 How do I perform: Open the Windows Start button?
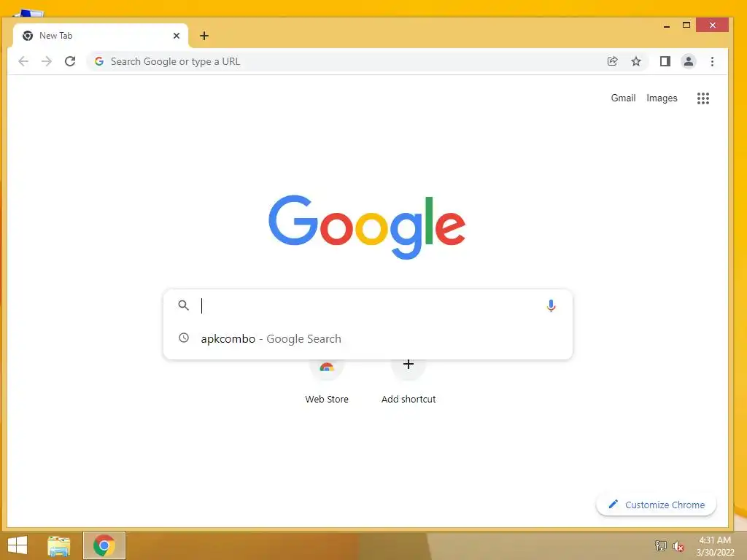coord(18,545)
